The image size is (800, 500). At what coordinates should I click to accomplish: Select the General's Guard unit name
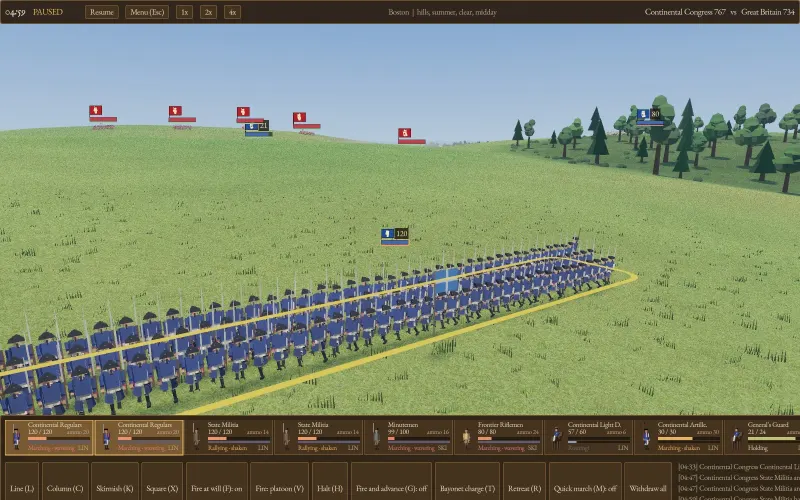[x=768, y=424]
